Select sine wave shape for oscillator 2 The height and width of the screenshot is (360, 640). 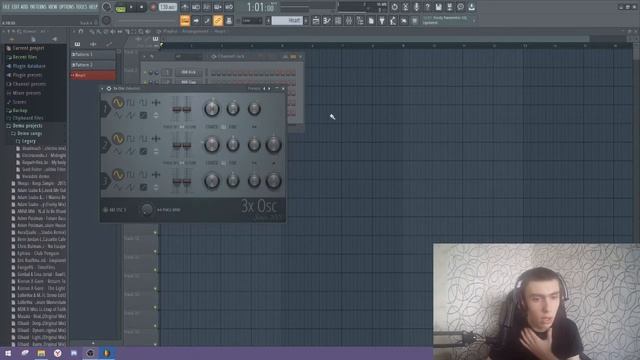click(118, 139)
